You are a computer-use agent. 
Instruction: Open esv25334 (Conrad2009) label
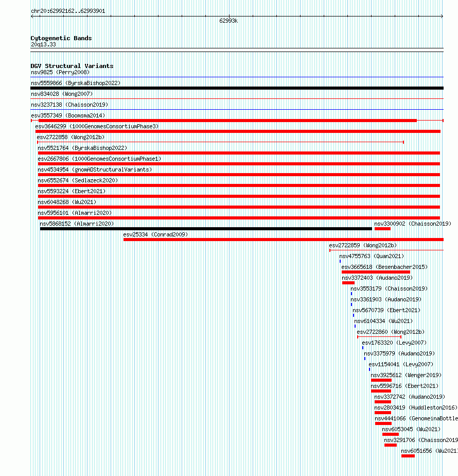tap(155, 235)
